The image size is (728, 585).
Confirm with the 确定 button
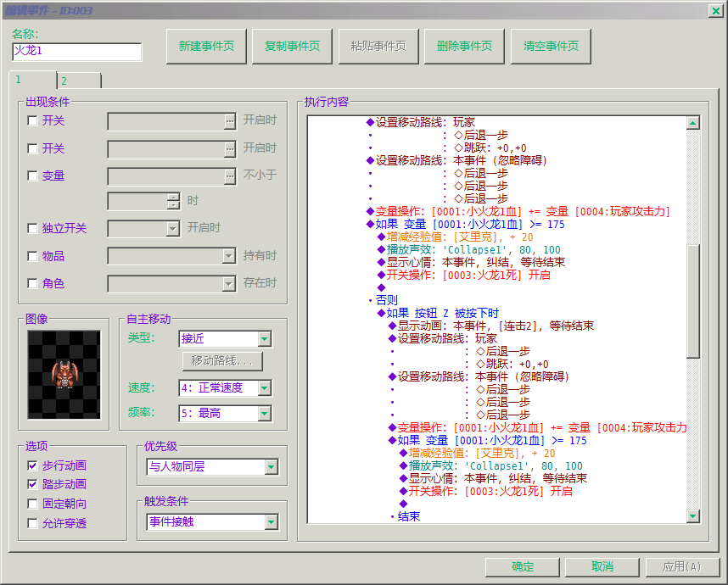523,567
